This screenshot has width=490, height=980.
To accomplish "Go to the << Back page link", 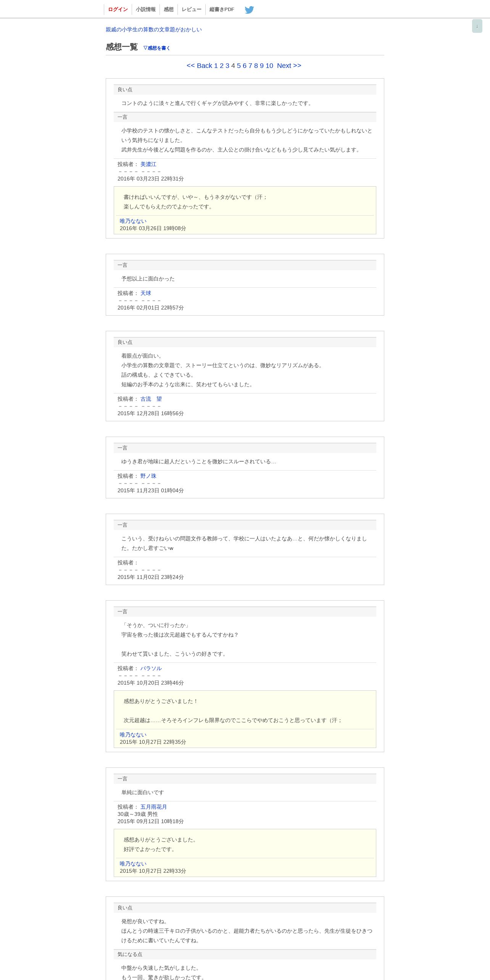I will pyautogui.click(x=199, y=66).
